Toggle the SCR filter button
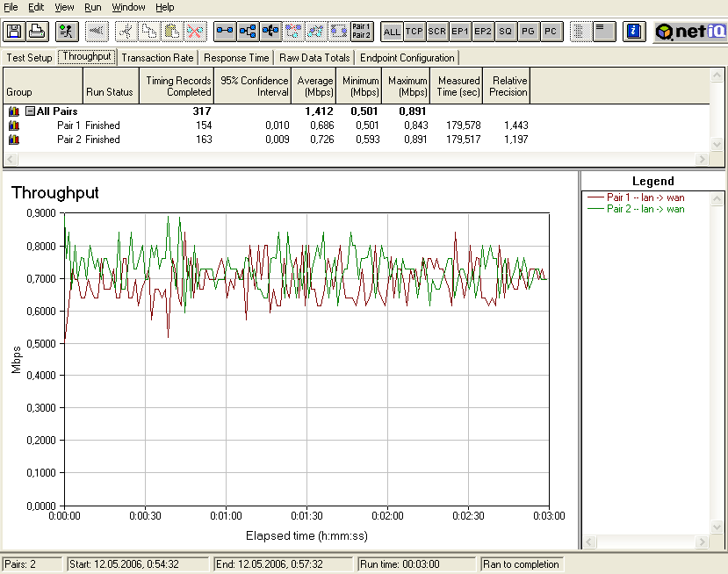The width and height of the screenshot is (728, 574). tap(437, 32)
